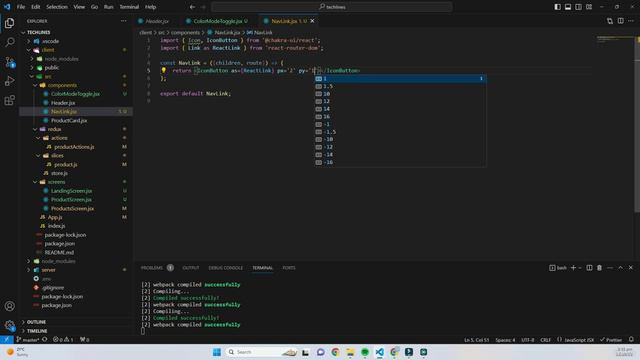Open the Source Control view
The image size is (640, 360).
pos(9,62)
